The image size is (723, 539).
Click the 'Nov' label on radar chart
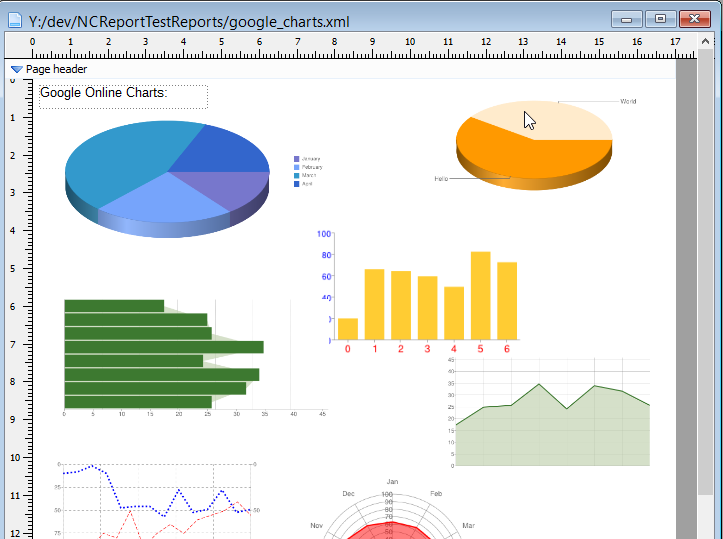pos(316,525)
